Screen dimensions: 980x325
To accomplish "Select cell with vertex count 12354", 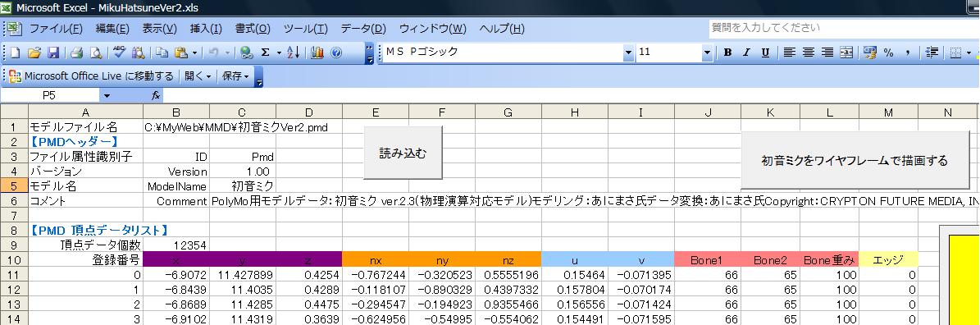I will point(176,245).
